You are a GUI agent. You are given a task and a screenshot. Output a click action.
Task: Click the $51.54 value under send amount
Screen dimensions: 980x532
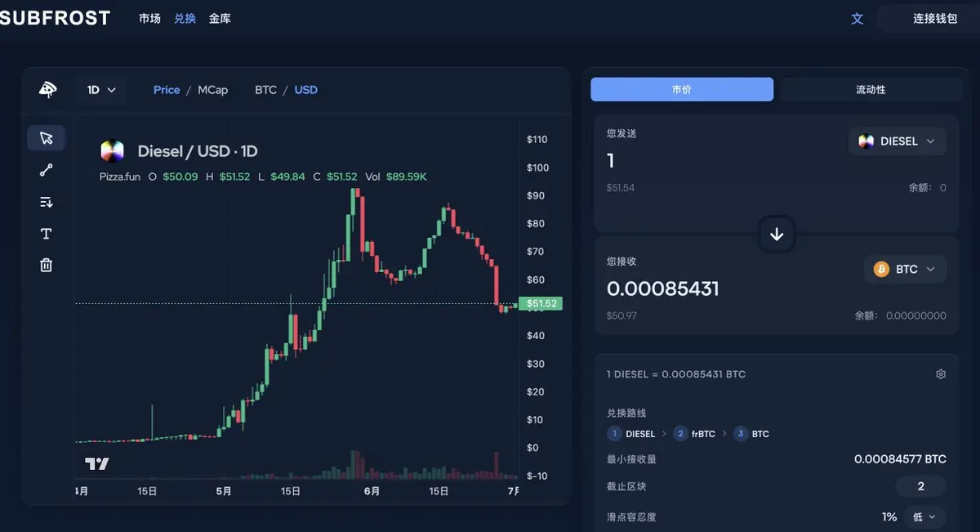click(x=621, y=188)
